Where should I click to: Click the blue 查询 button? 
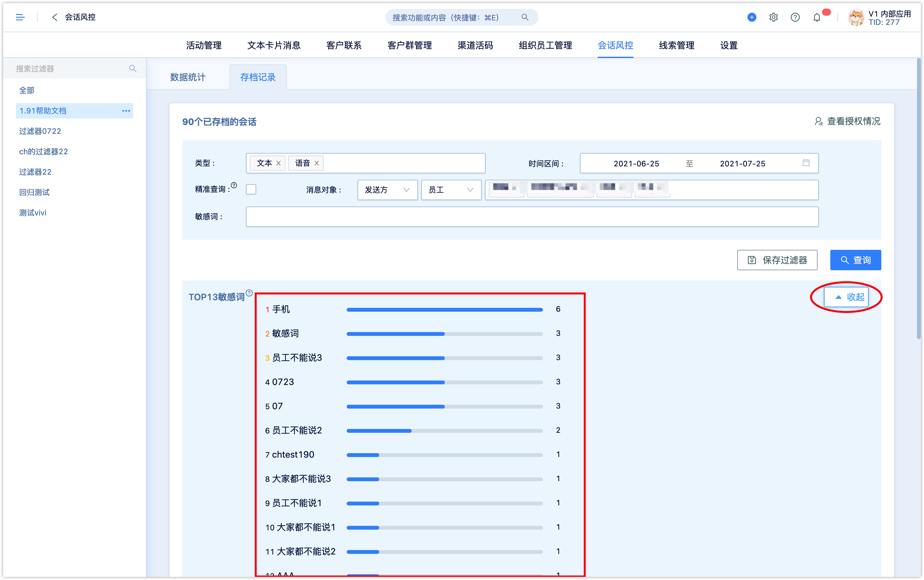[855, 260]
